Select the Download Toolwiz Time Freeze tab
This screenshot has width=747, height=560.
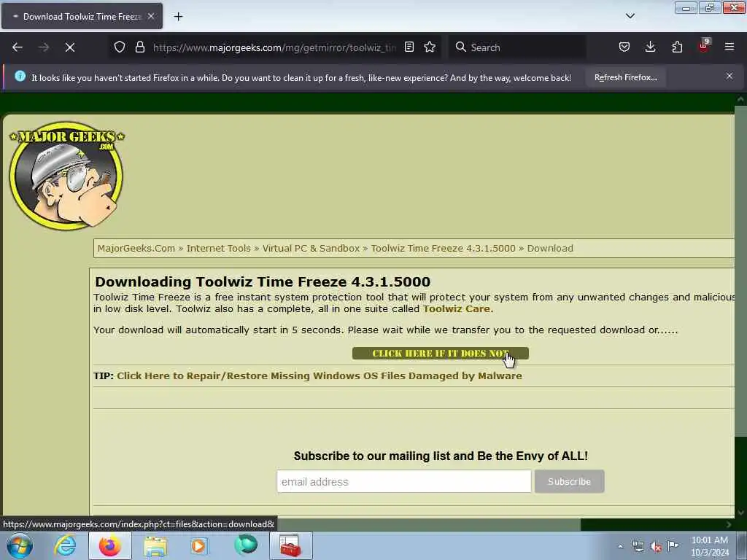pyautogui.click(x=82, y=16)
